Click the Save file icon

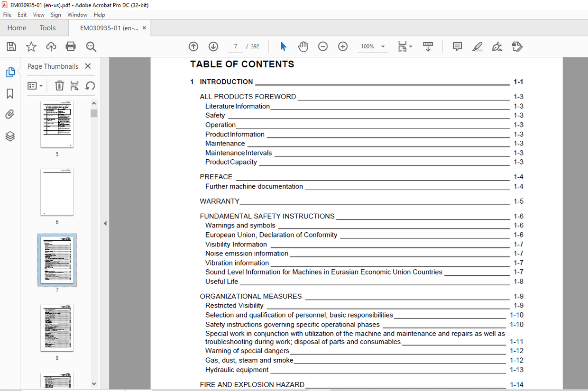click(x=11, y=46)
